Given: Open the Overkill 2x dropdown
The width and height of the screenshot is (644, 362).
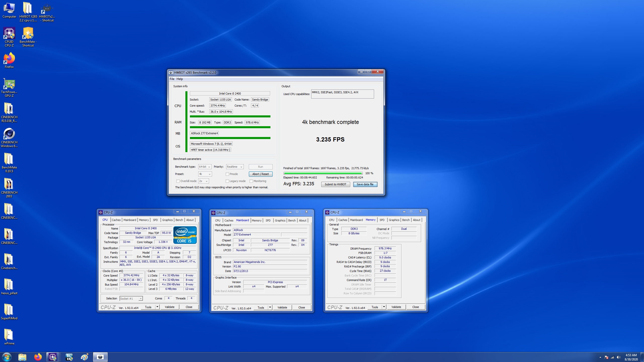Looking at the screenshot, I should click(204, 181).
